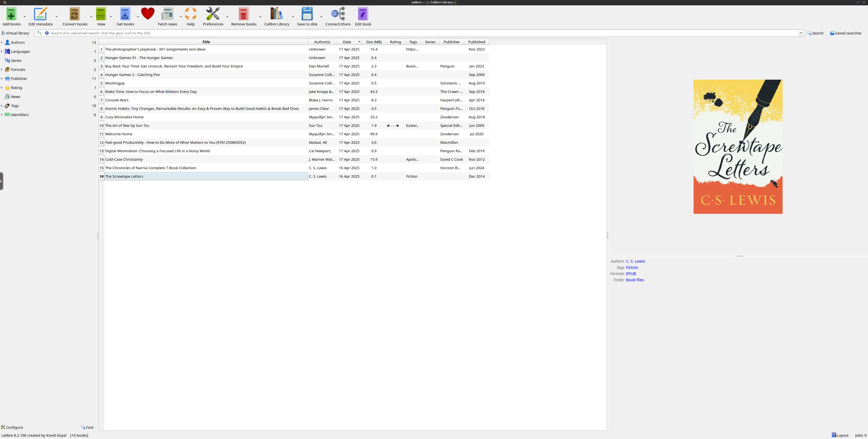Open the Edit metadata tool
The height and width of the screenshot is (439, 868).
[40, 14]
